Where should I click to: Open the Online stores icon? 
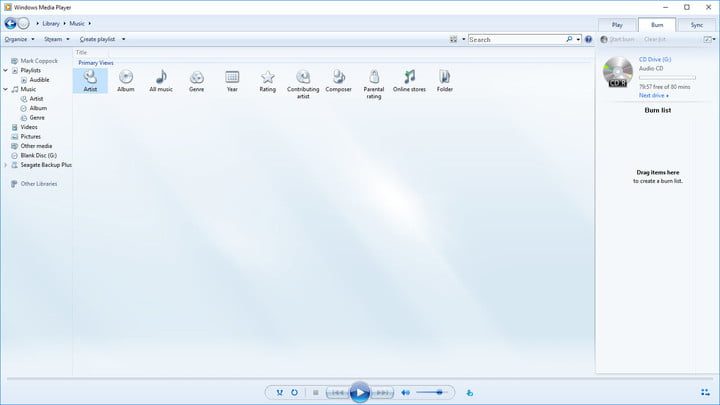coord(408,78)
